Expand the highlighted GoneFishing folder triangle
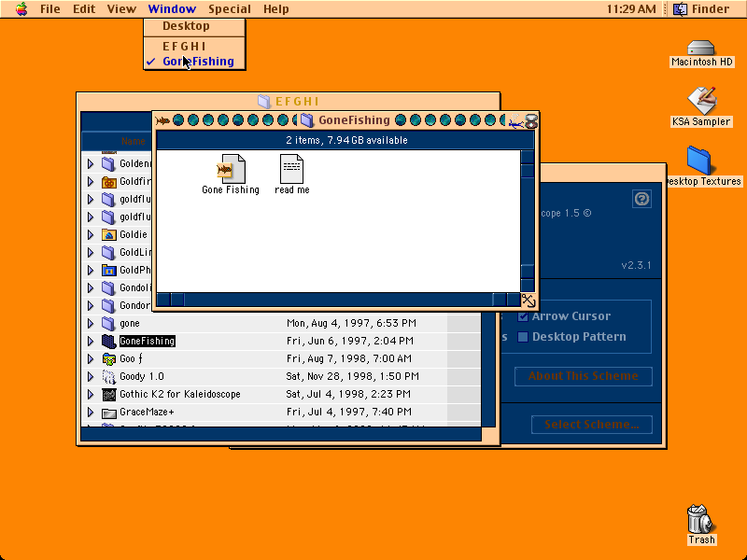 [91, 341]
